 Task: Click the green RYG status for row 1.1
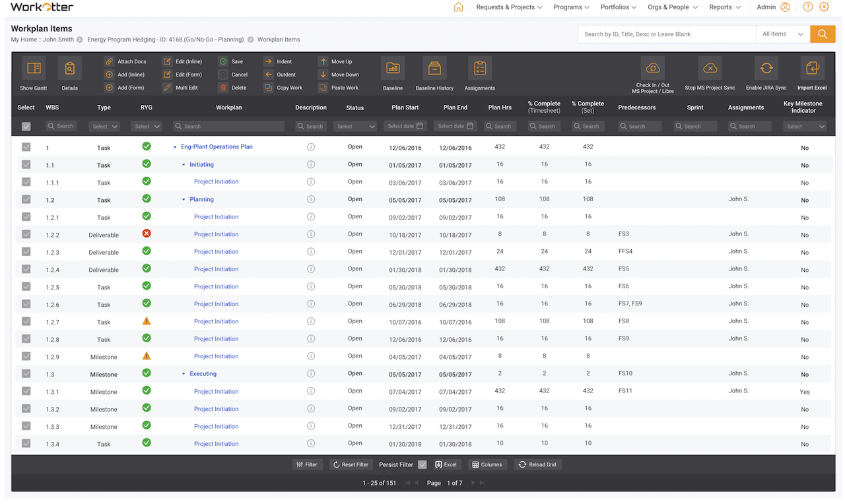(x=146, y=165)
